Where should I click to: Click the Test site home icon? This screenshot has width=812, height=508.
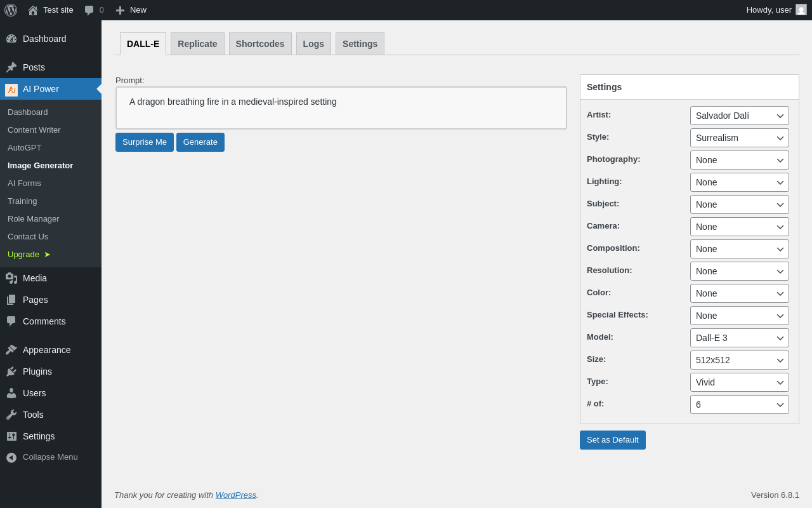pyautogui.click(x=33, y=10)
